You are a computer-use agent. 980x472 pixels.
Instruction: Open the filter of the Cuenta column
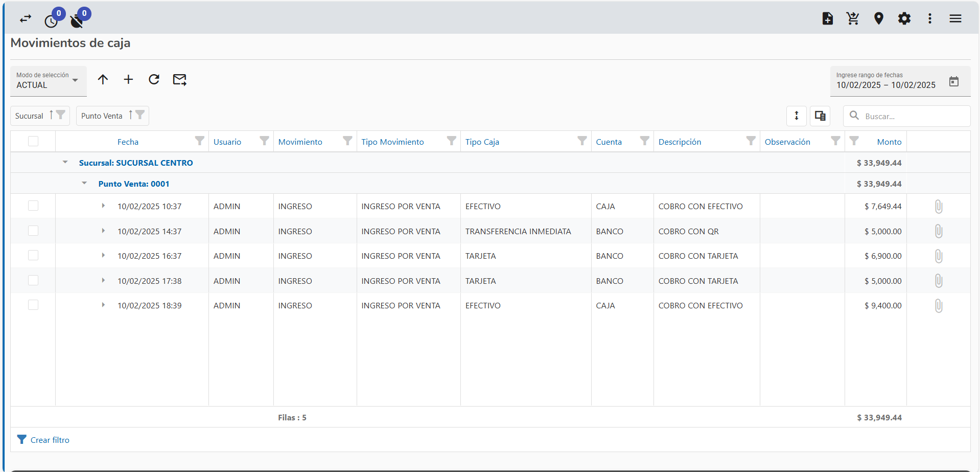(x=645, y=141)
